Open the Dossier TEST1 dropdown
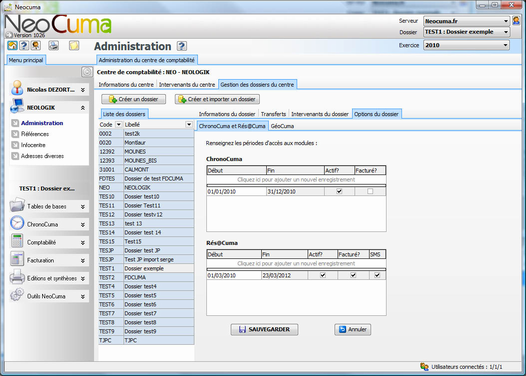The height and width of the screenshot is (376, 526). [466, 32]
